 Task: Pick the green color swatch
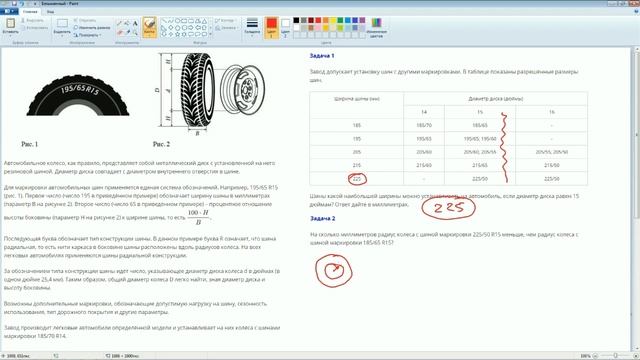[x=340, y=20]
